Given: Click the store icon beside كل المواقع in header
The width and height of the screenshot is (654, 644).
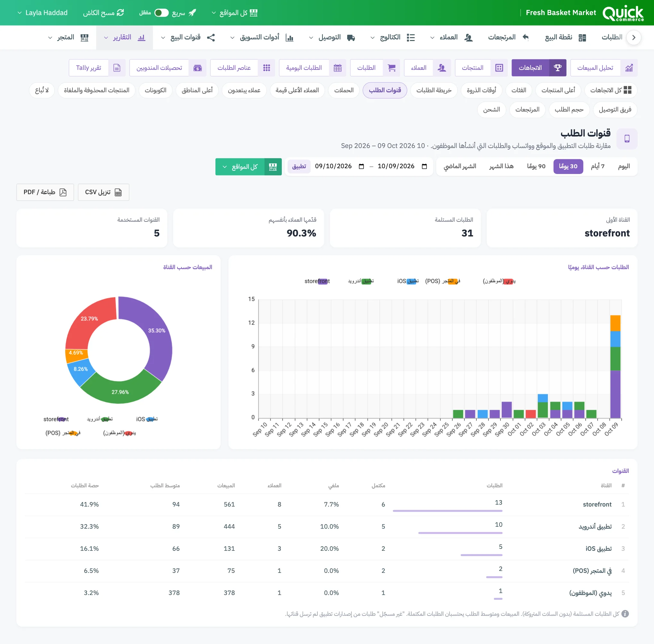Looking at the screenshot, I should [x=254, y=13].
